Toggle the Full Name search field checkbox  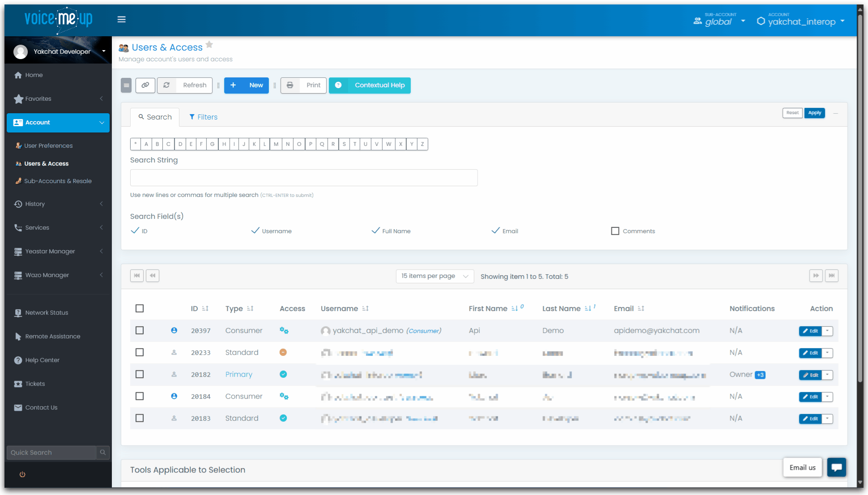375,230
